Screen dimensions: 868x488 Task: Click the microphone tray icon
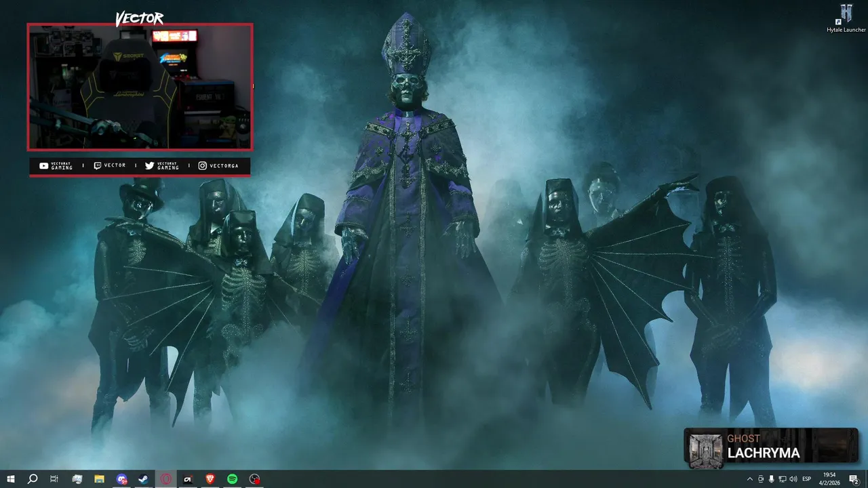pyautogui.click(x=771, y=479)
